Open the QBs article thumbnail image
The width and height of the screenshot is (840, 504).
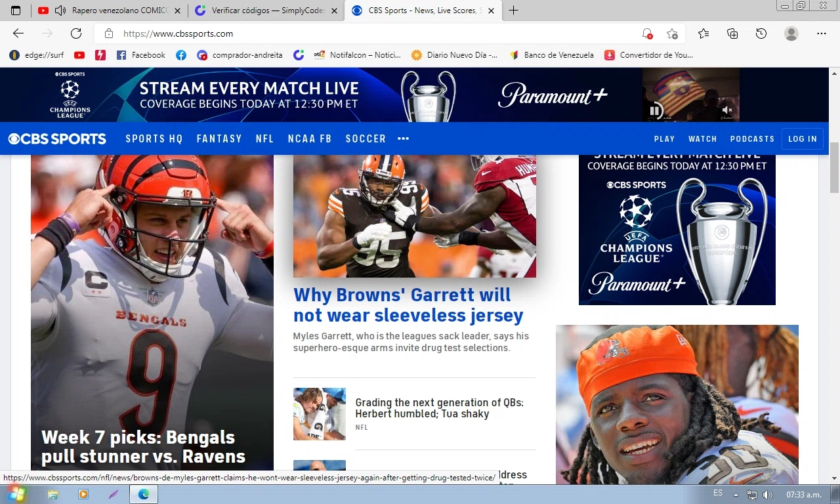[320, 413]
